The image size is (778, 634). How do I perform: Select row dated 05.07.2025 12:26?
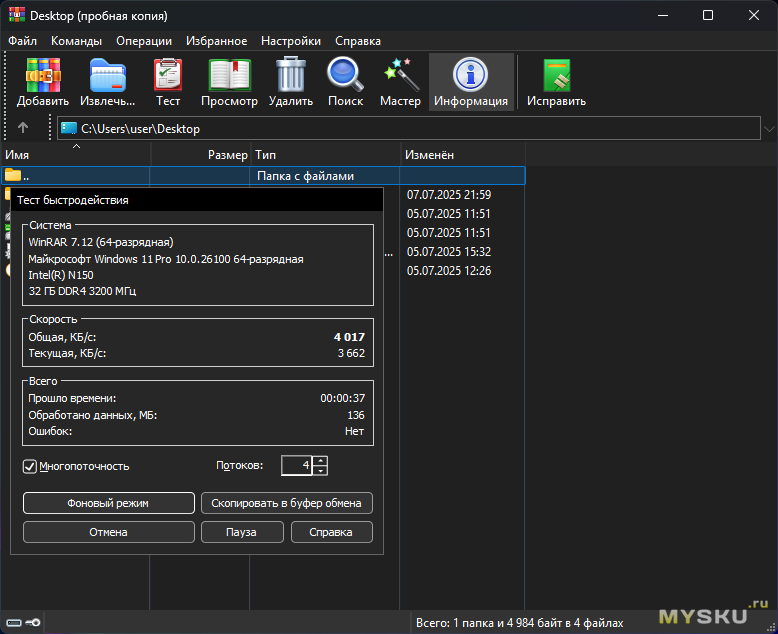click(x=449, y=270)
